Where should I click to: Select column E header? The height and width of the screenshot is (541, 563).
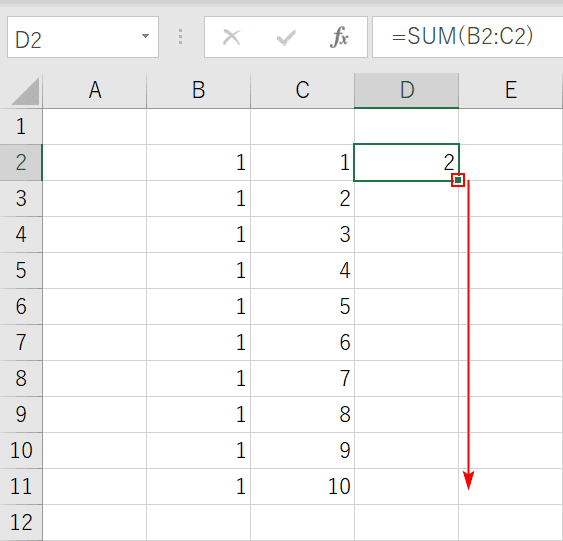[511, 90]
